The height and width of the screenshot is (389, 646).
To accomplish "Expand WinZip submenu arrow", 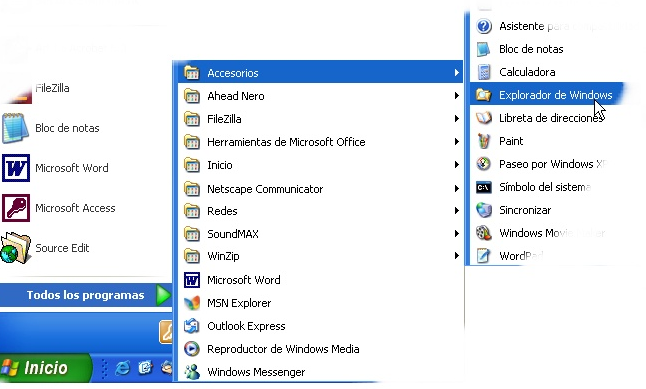I will (x=456, y=256).
